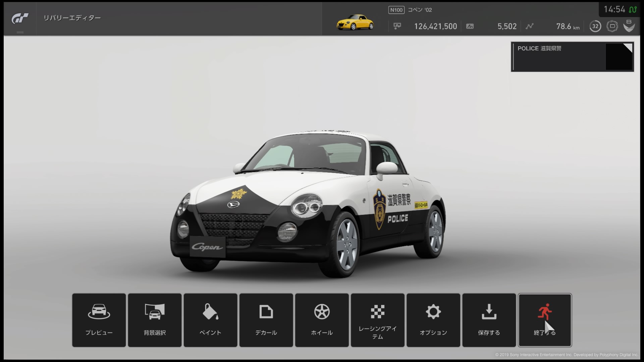Click the POLICE 滋賀県警 livery title panel

[572, 57]
